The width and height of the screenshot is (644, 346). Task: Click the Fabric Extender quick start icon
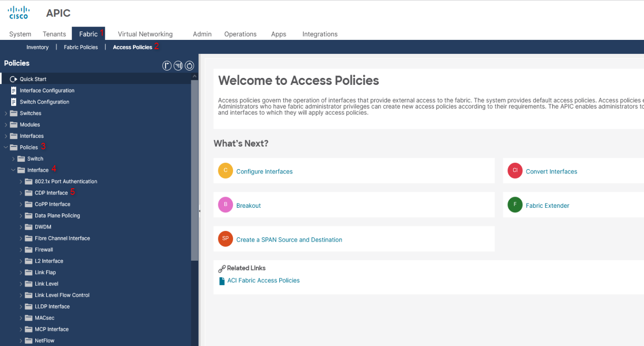514,204
